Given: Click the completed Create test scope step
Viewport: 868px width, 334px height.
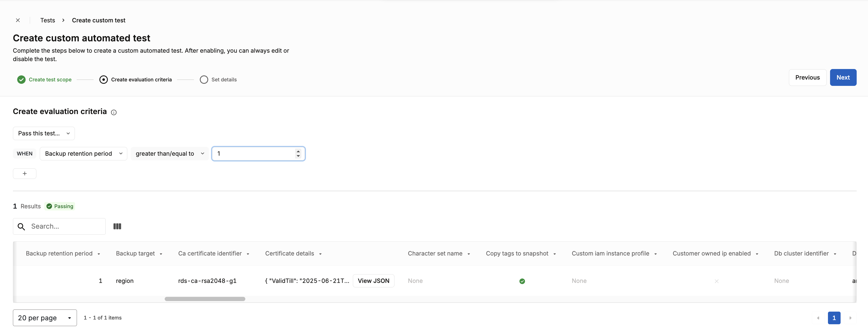Looking at the screenshot, I should click(44, 80).
